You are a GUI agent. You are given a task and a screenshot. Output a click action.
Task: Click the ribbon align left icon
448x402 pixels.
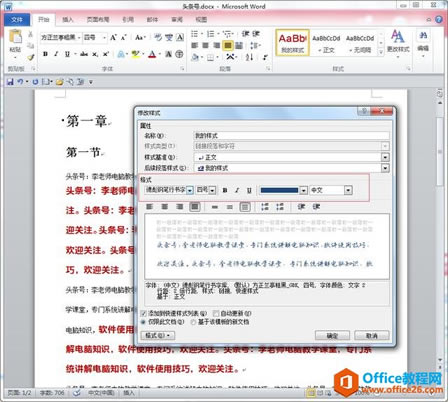point(195,45)
